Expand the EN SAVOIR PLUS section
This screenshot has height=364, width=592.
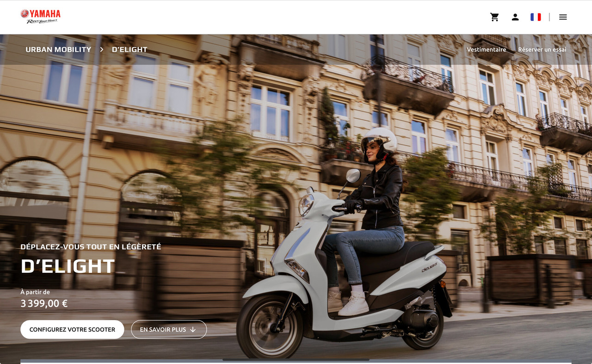click(169, 329)
